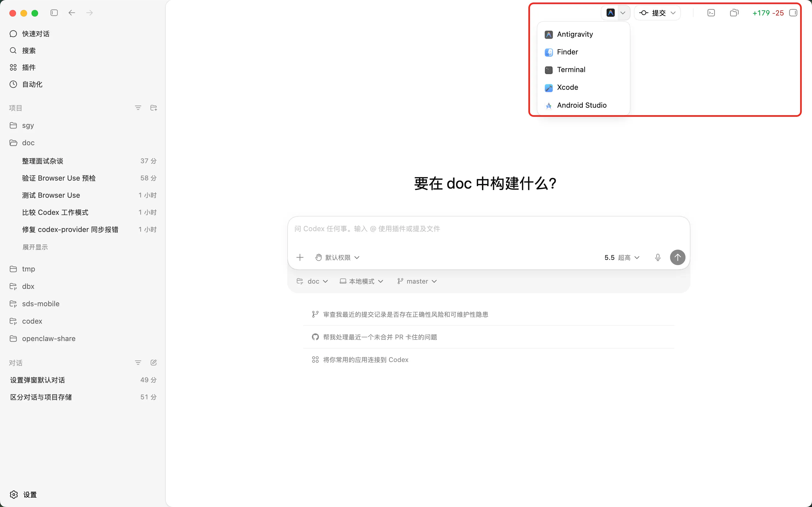The width and height of the screenshot is (812, 507).
Task: Click the new conversation compose icon
Action: 154,363
